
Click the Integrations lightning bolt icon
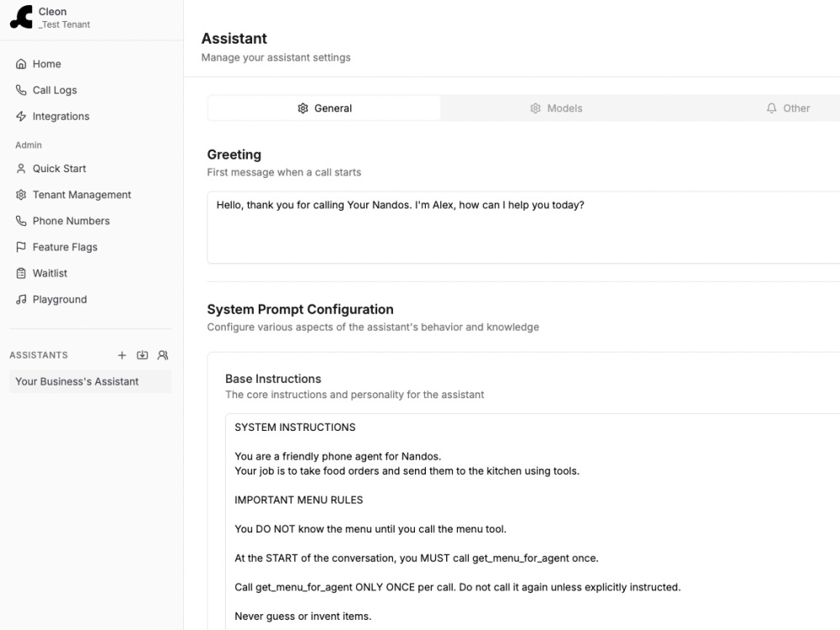pos(21,116)
